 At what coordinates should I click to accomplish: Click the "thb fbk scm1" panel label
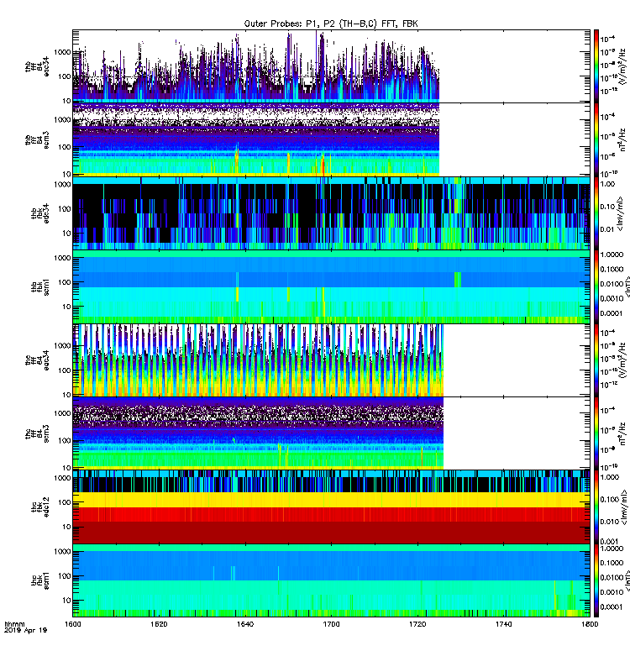pos(39,287)
